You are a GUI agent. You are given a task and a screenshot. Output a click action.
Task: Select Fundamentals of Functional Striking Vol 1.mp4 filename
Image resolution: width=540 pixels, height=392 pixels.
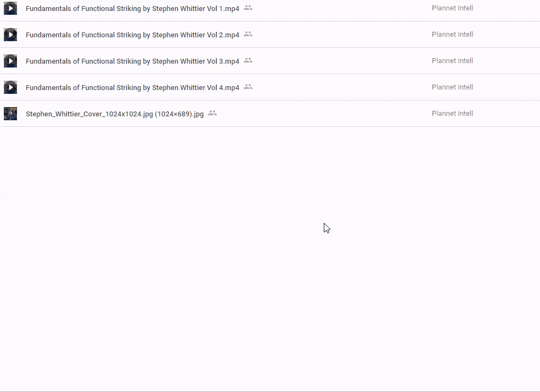pos(132,9)
